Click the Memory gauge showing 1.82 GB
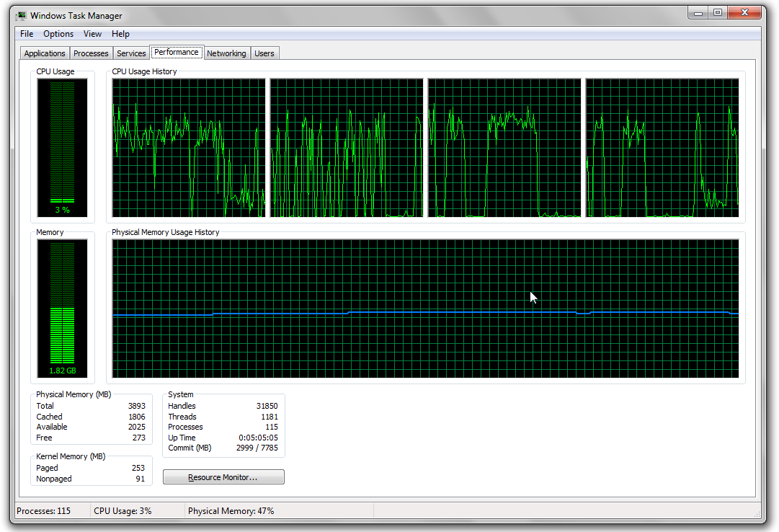 tap(63, 309)
